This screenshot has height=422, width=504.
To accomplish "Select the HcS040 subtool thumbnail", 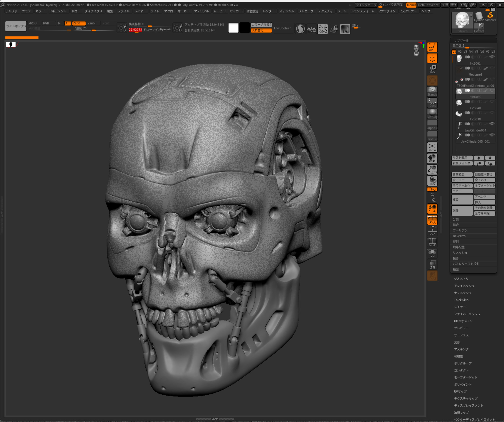I will pos(459,103).
